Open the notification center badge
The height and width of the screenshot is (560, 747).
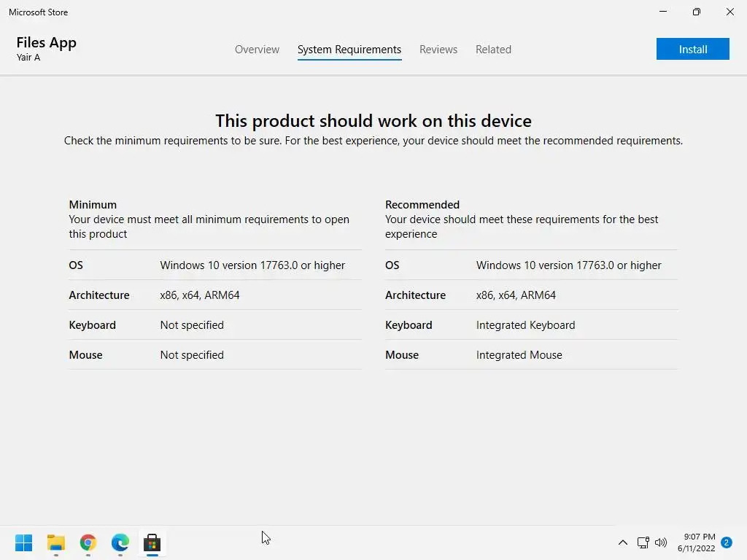(x=727, y=542)
